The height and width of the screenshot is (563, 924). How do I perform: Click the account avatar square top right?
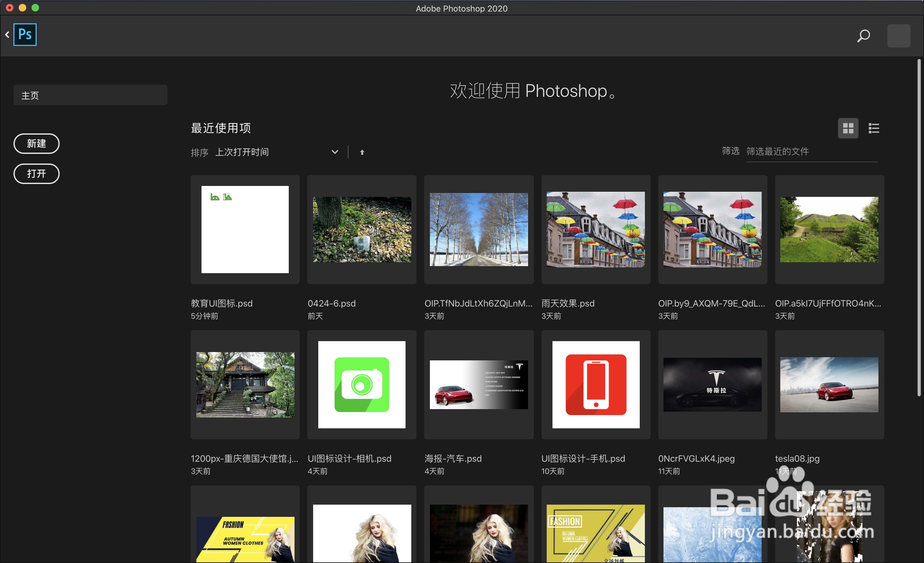pyautogui.click(x=899, y=36)
